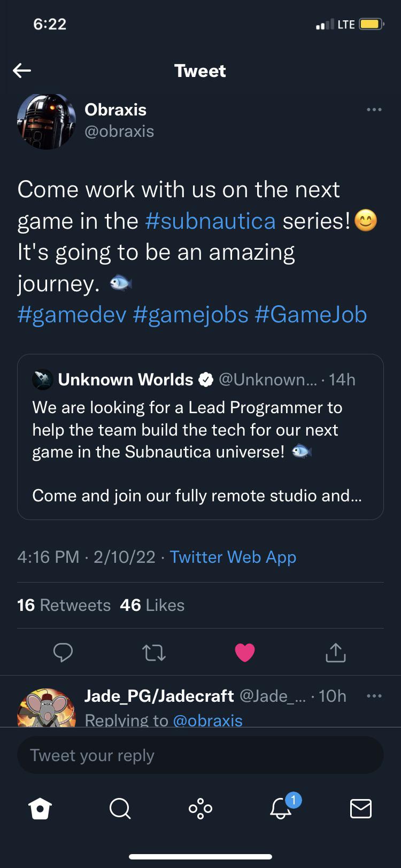401x868 pixels.
Task: Open the Spaces tab
Action: tap(200, 809)
